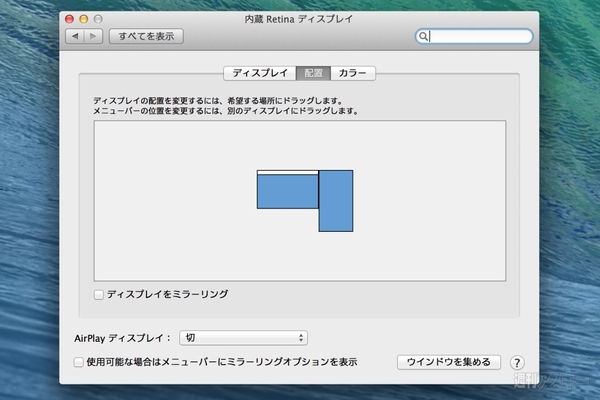The height and width of the screenshot is (400, 600).
Task: Open the カラー tab
Action: [x=353, y=73]
